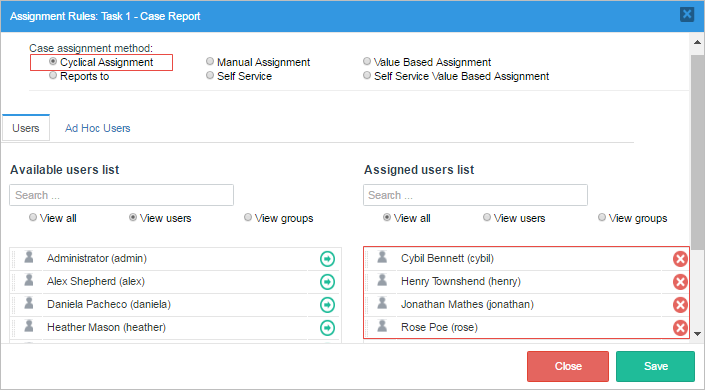Viewport: 705px width, 390px height.
Task: Remove Jonathan Mathes with red X icon
Action: 680,305
